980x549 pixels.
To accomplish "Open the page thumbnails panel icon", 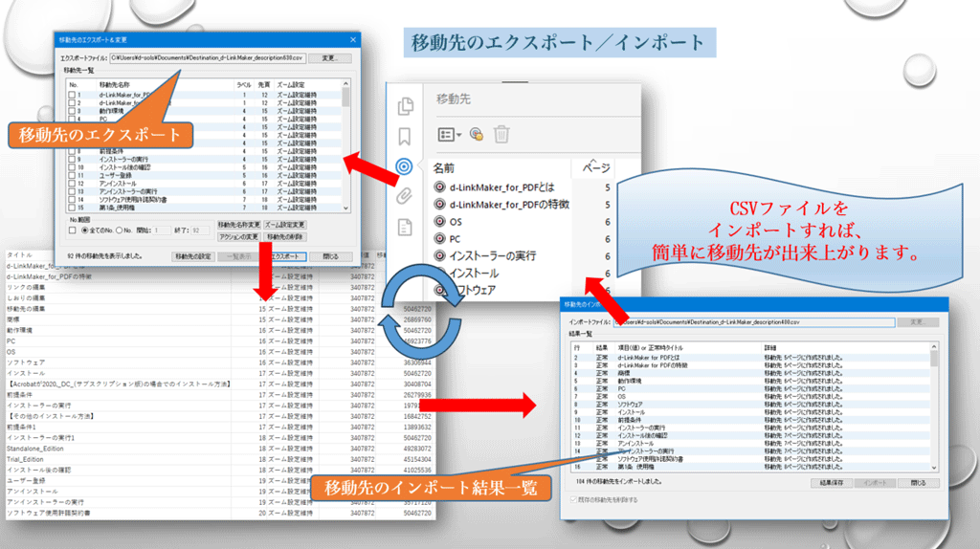I will [x=406, y=106].
